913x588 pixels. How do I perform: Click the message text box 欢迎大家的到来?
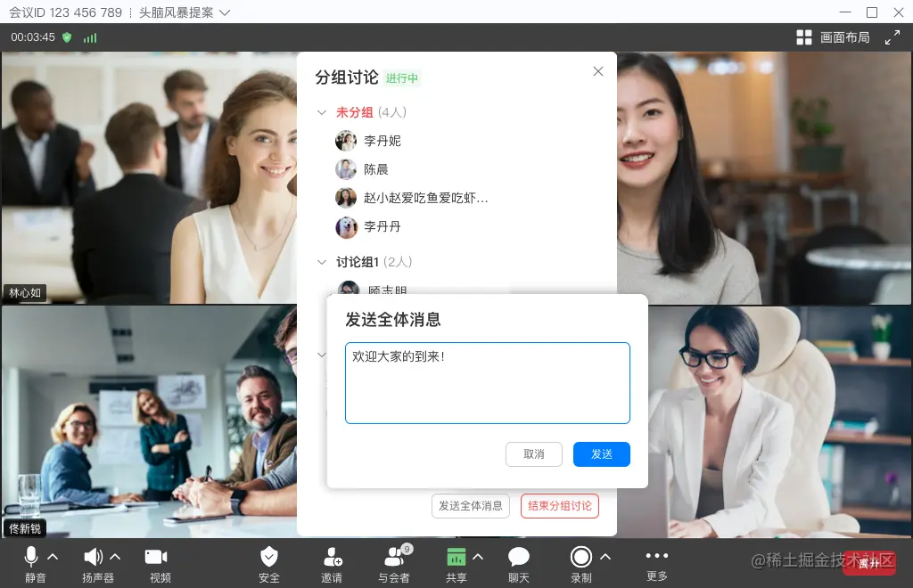488,383
